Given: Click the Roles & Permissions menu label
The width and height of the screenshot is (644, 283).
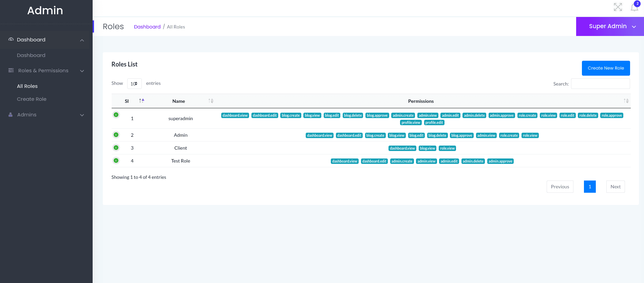Looking at the screenshot, I should tap(43, 71).
